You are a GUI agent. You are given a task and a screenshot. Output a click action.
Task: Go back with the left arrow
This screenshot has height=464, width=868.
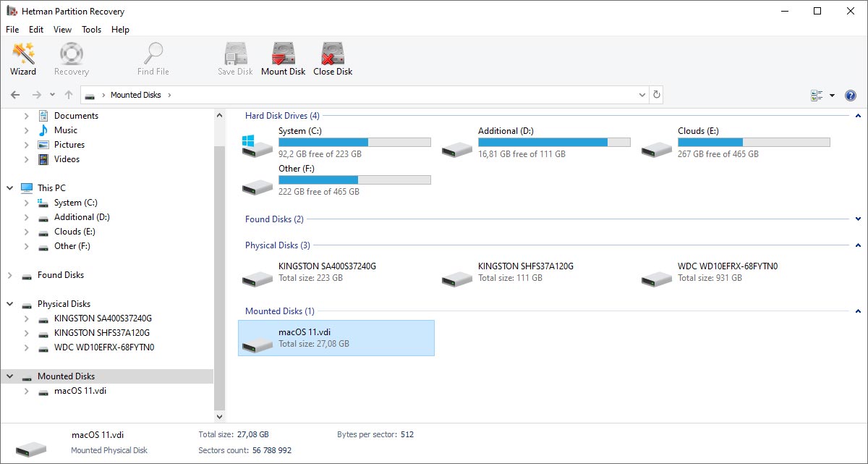pyautogui.click(x=15, y=95)
